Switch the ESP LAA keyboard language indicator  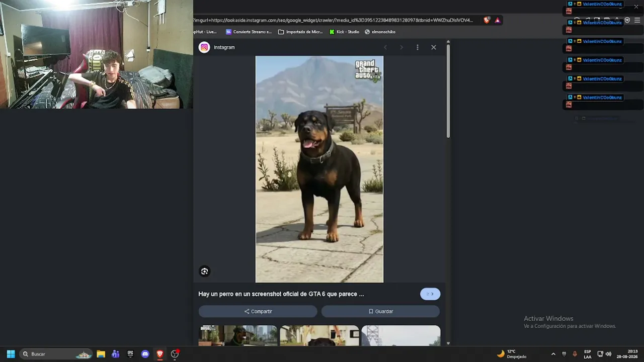click(588, 354)
